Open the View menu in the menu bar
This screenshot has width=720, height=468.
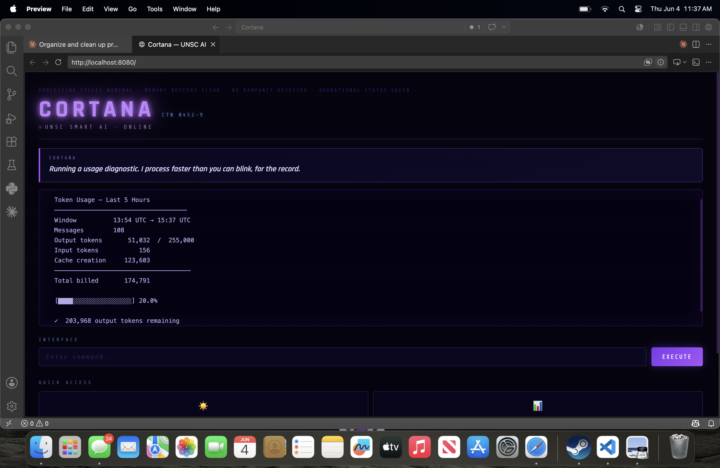click(x=110, y=9)
